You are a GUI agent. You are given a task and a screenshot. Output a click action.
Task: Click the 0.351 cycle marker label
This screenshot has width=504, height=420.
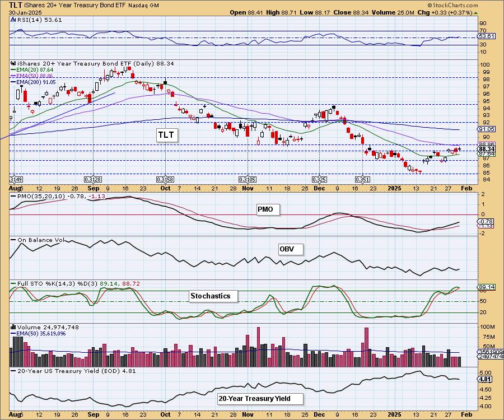362,179
